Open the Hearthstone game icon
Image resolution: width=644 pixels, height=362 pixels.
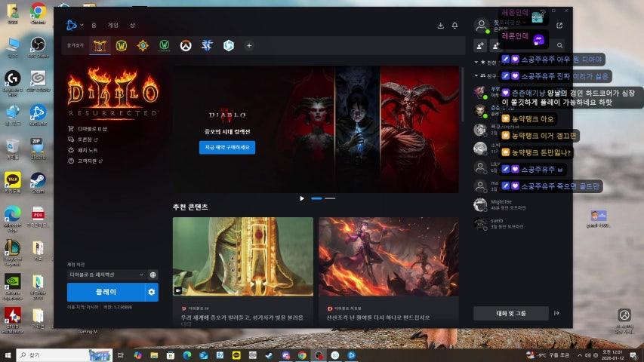(143, 45)
